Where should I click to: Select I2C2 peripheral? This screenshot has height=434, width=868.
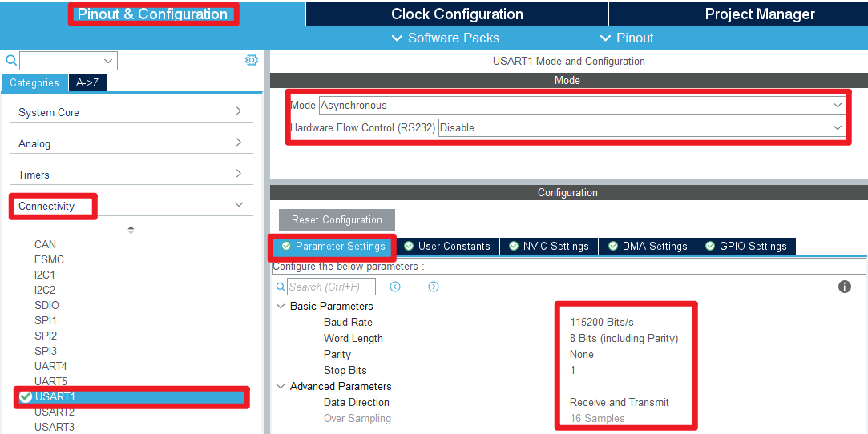coord(45,290)
